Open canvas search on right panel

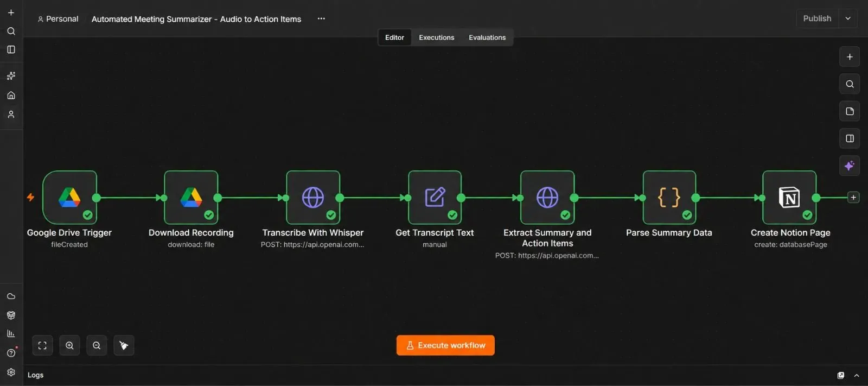click(x=850, y=84)
